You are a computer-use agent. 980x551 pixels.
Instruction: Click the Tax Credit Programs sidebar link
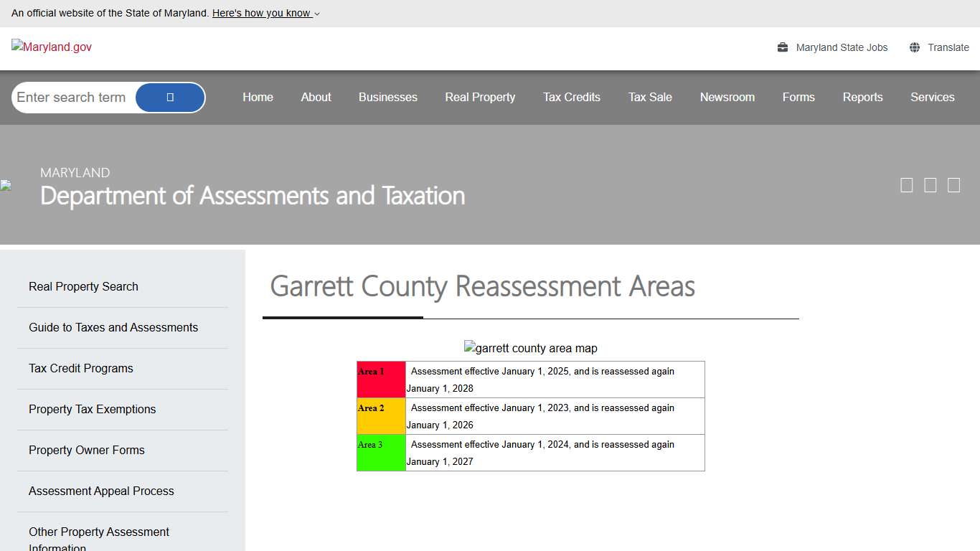click(x=80, y=368)
